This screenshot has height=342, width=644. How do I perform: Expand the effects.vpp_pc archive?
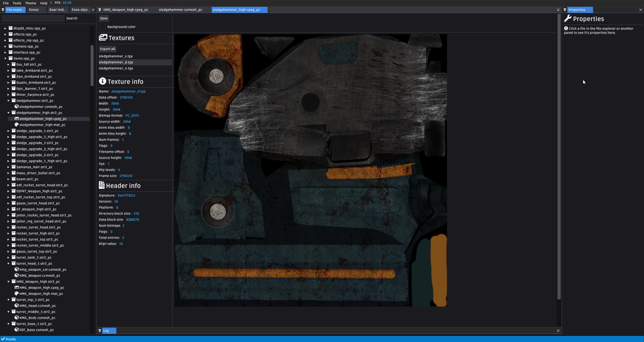[5, 34]
